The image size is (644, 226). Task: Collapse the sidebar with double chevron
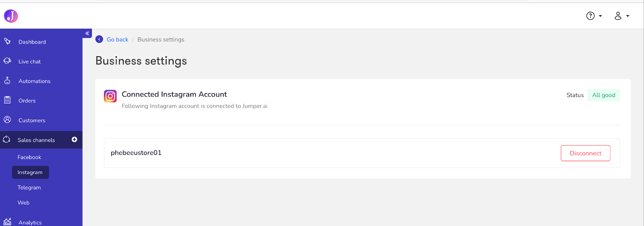pyautogui.click(x=87, y=33)
